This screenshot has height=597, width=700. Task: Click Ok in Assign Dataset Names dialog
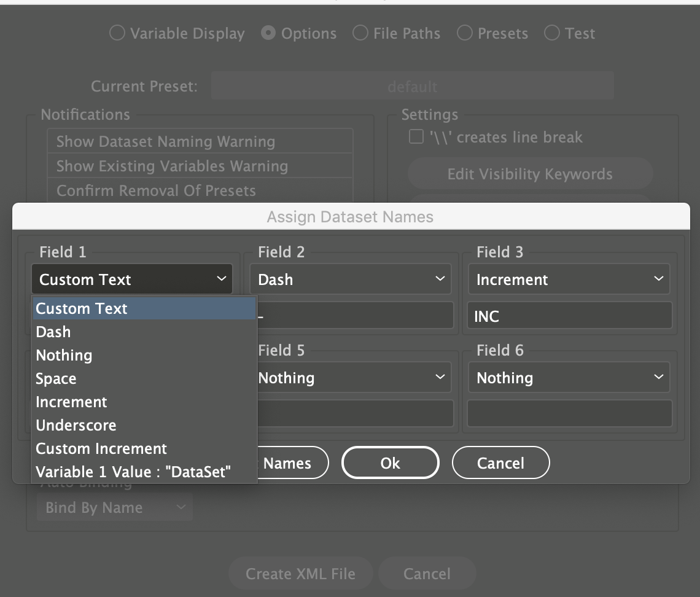point(390,462)
